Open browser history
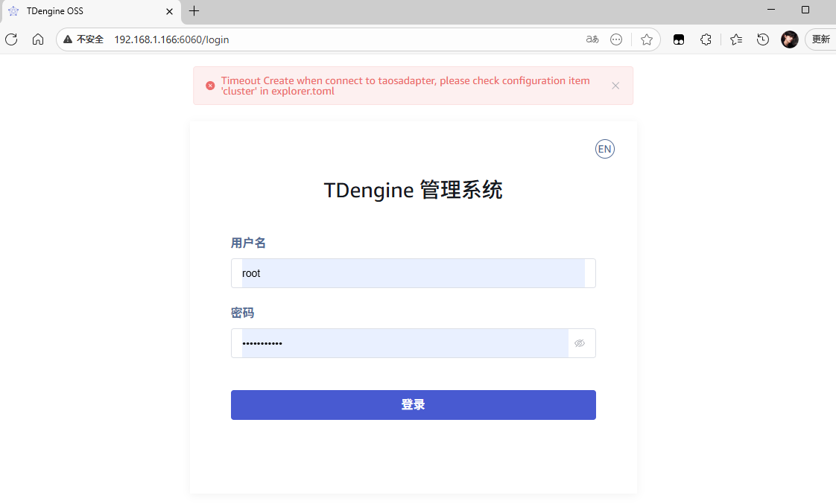 point(763,39)
